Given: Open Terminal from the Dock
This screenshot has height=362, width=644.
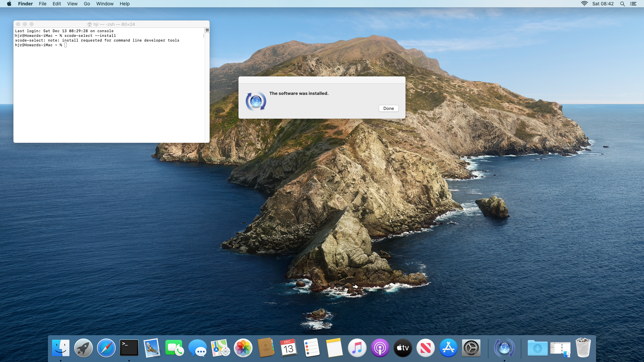Looking at the screenshot, I should (129, 348).
